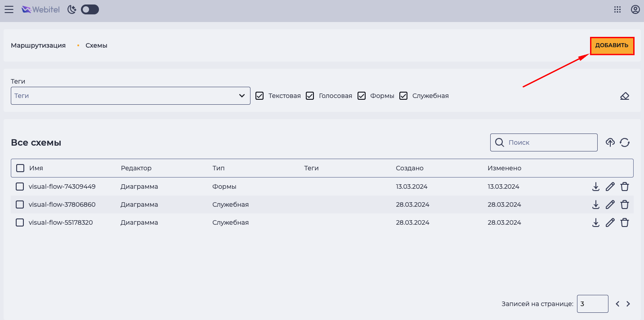
Task: Delete the visual-flow-37806860 schema
Action: [624, 204]
